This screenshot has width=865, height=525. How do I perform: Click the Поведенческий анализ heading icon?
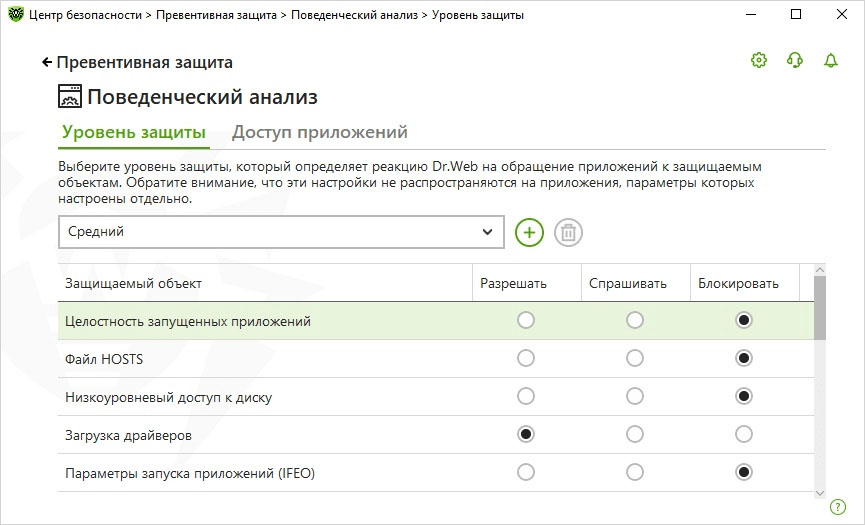[x=70, y=97]
